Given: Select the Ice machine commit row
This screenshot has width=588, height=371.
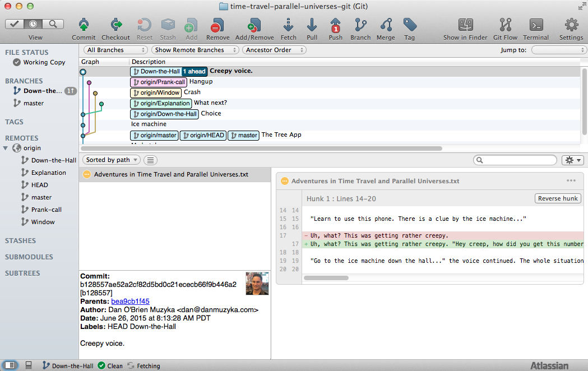Looking at the screenshot, I should click(330, 124).
